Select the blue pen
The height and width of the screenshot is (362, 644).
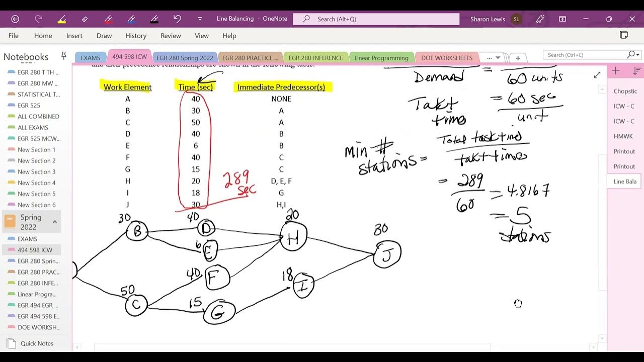pos(131,19)
